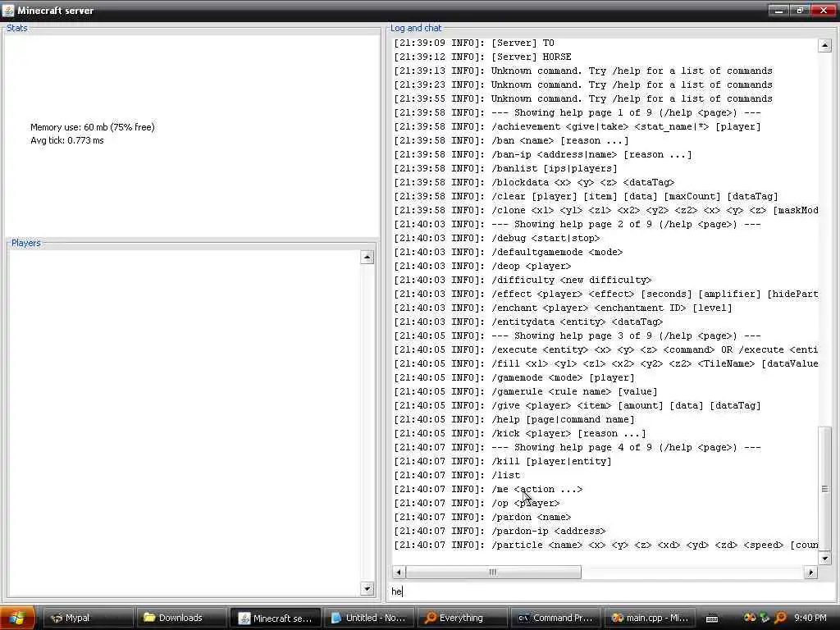The image size is (840, 630).
Task: Click the Players list scroll-down arrow
Action: tap(367, 589)
